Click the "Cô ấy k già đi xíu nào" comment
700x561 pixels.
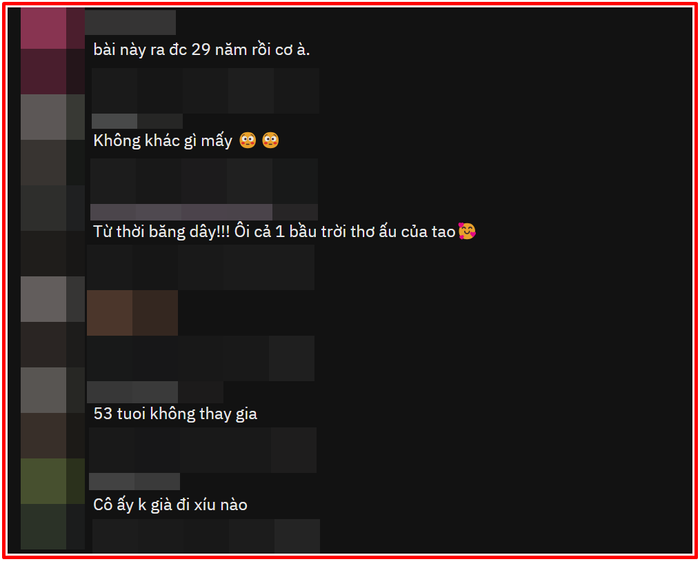pos(170,505)
